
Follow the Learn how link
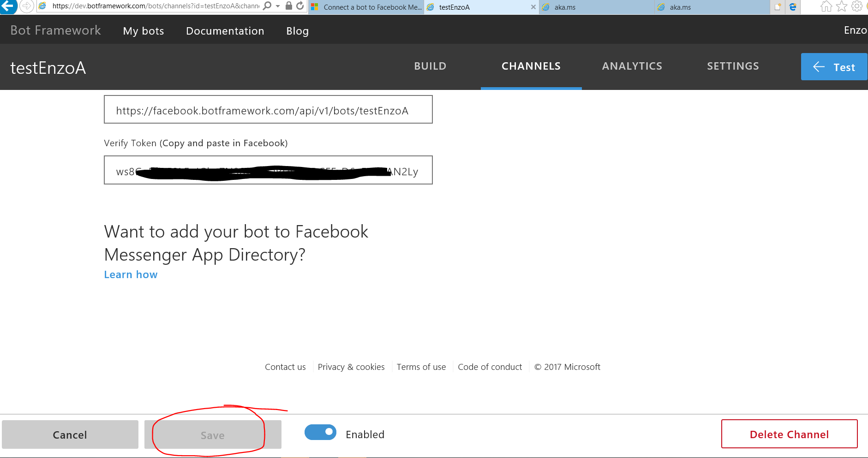pos(131,275)
